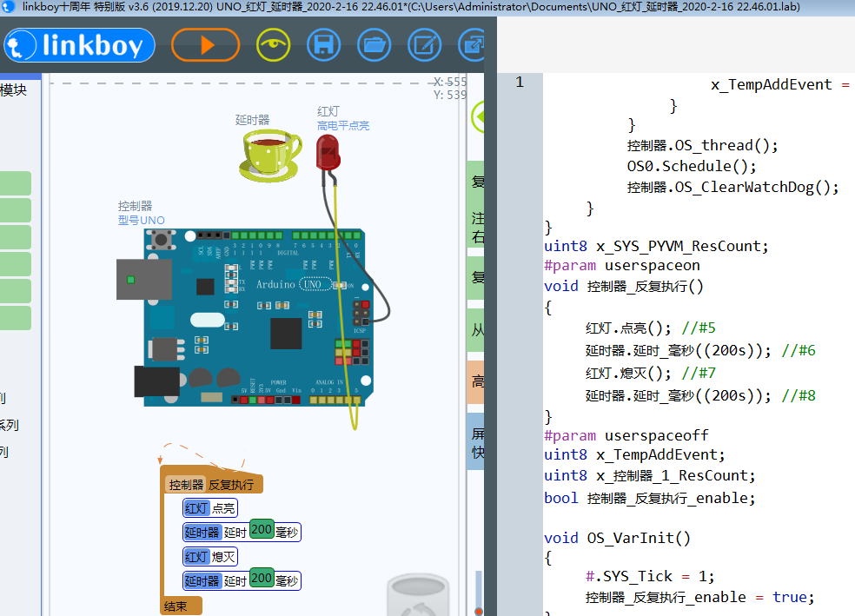Click the 红灯 点亮 instruction block

[x=210, y=508]
